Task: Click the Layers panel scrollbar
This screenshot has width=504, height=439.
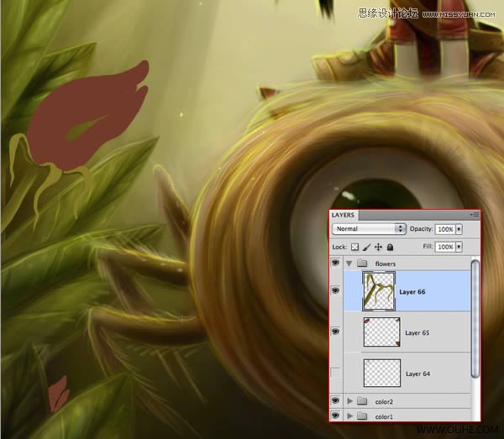Action: pyautogui.click(x=475, y=319)
